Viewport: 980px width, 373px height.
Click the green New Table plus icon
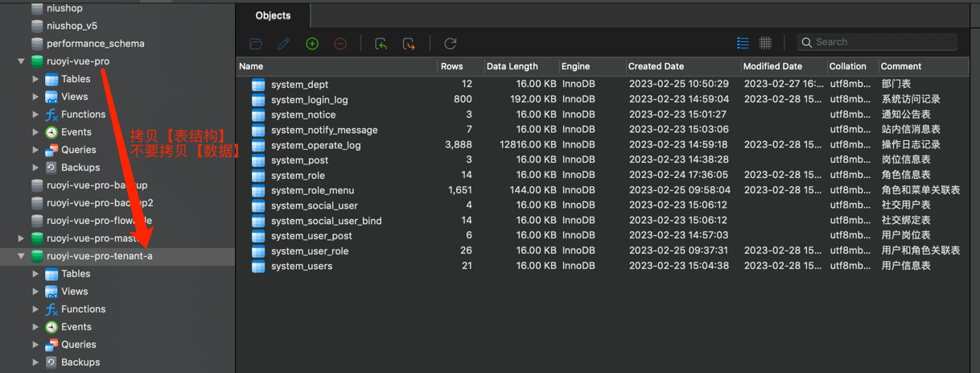click(312, 44)
